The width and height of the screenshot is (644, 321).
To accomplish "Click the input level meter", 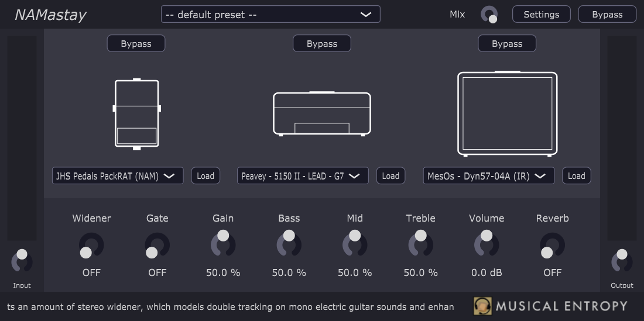I will (22, 138).
